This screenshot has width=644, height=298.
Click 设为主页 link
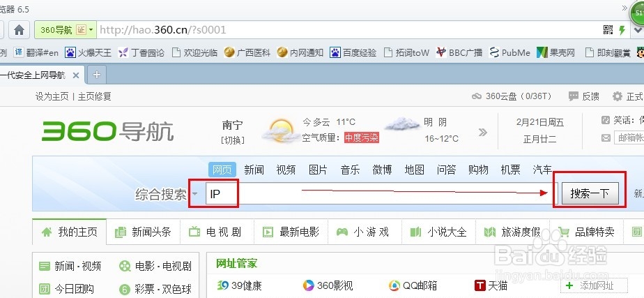52,96
